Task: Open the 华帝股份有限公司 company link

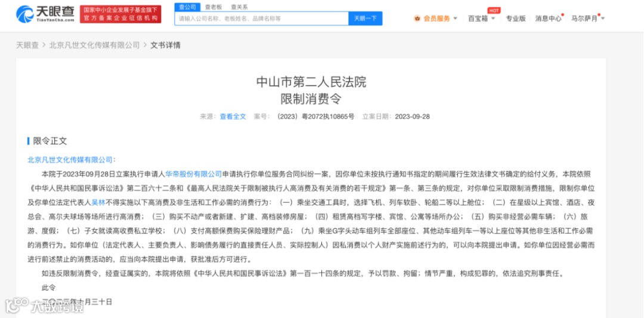Action: click(193, 174)
